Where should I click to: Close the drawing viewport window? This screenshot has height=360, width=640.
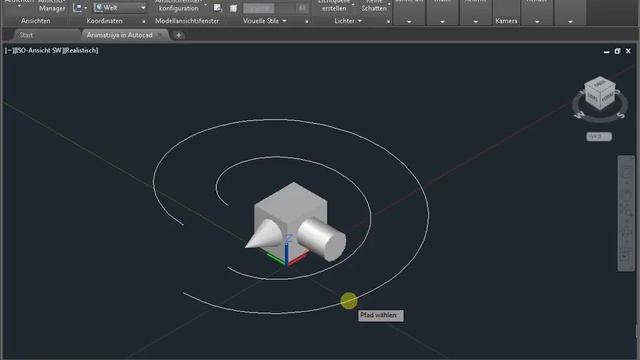(628, 51)
